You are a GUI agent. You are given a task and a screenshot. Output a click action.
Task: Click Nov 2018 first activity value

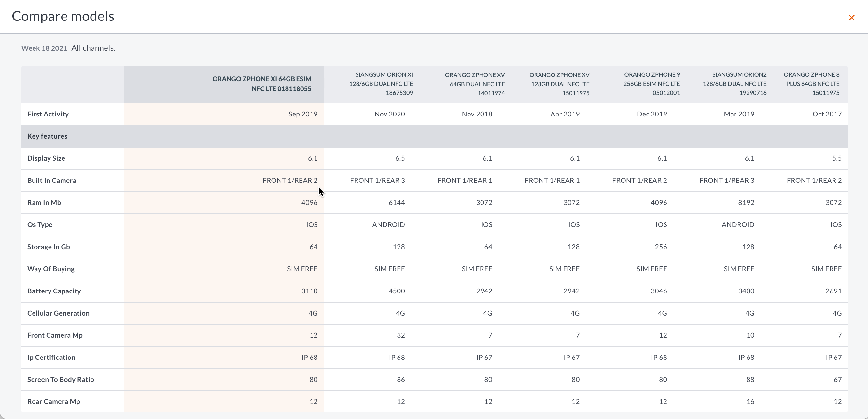[x=477, y=114]
